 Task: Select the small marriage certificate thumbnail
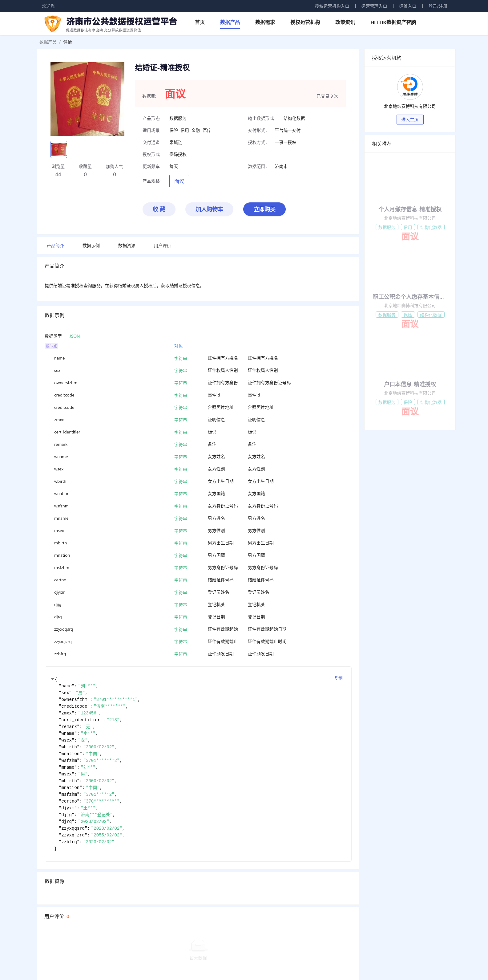click(x=59, y=149)
